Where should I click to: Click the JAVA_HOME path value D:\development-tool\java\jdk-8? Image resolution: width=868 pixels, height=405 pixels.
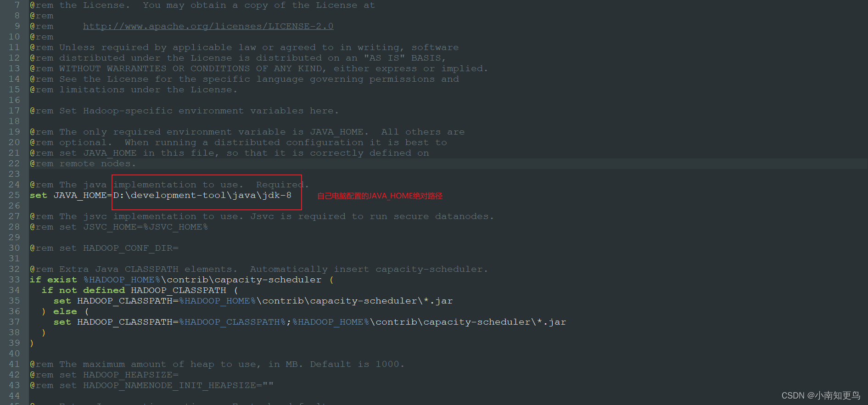coord(202,195)
